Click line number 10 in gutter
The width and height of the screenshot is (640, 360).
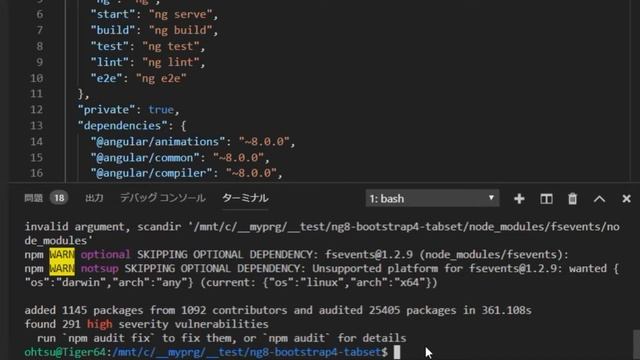tap(36, 78)
